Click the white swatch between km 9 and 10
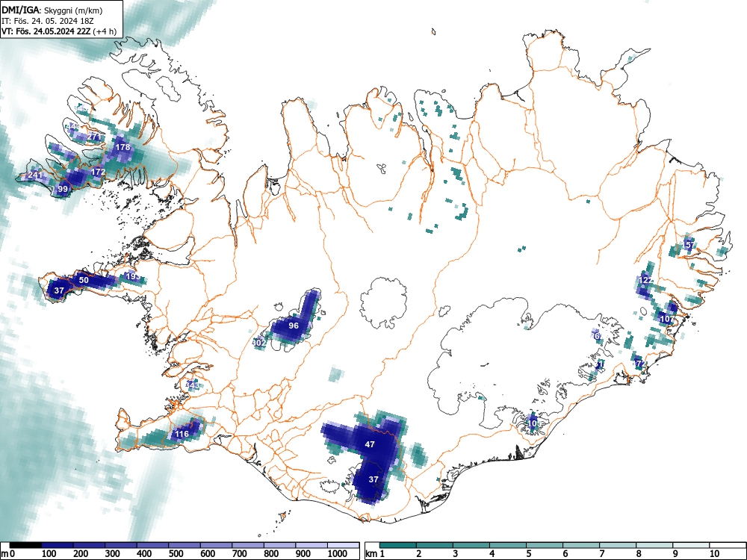Screen dimensions: 747x560 pos(691,545)
